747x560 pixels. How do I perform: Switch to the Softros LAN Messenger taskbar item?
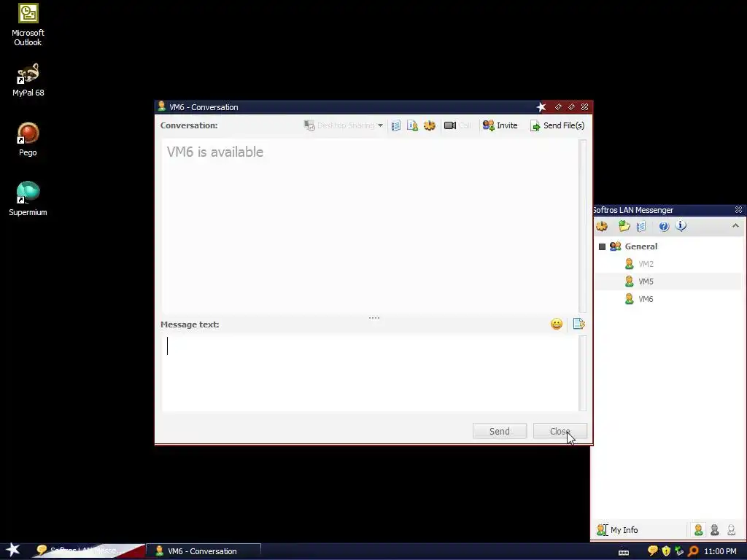tap(88, 551)
